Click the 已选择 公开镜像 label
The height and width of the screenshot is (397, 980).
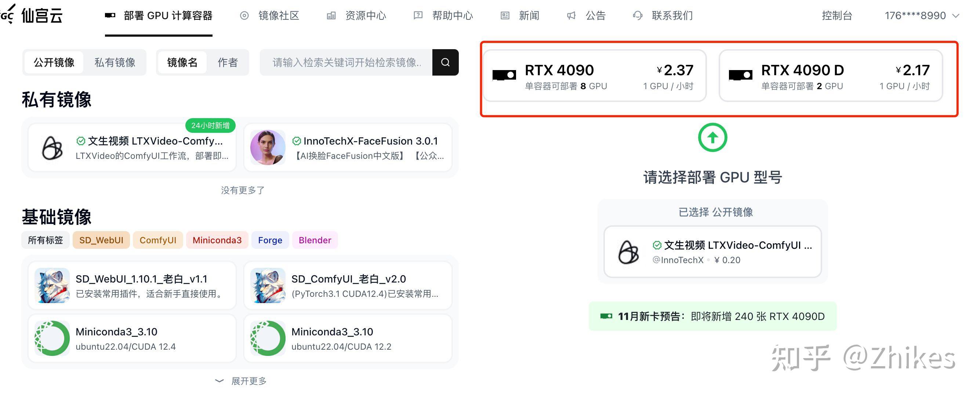coord(716,212)
